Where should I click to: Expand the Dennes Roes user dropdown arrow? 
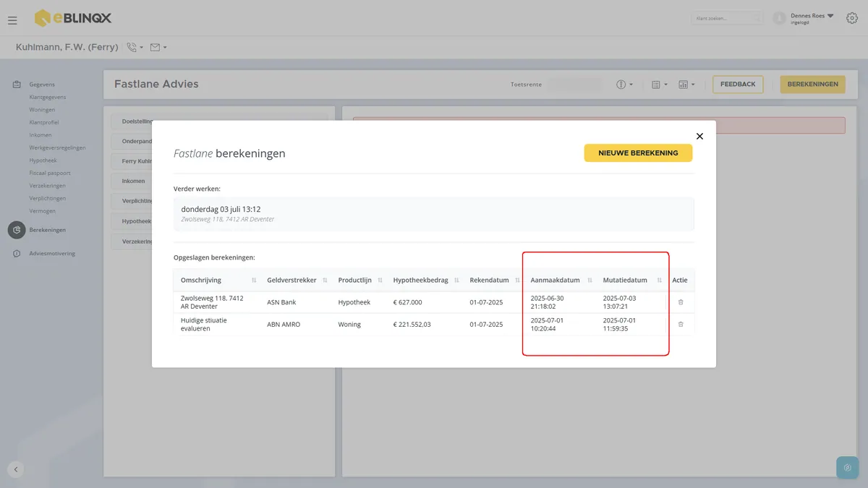pyautogui.click(x=830, y=15)
